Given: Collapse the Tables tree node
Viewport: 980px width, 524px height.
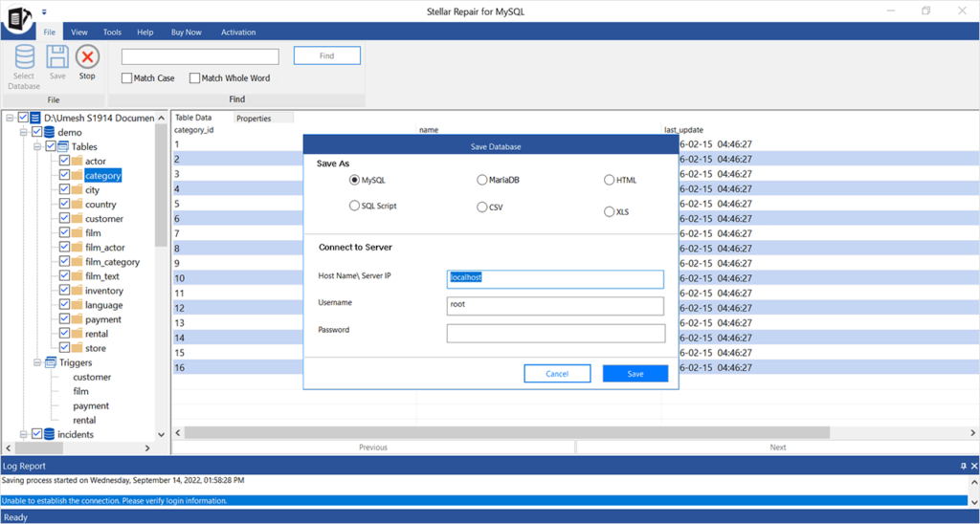Looking at the screenshot, I should [x=37, y=146].
